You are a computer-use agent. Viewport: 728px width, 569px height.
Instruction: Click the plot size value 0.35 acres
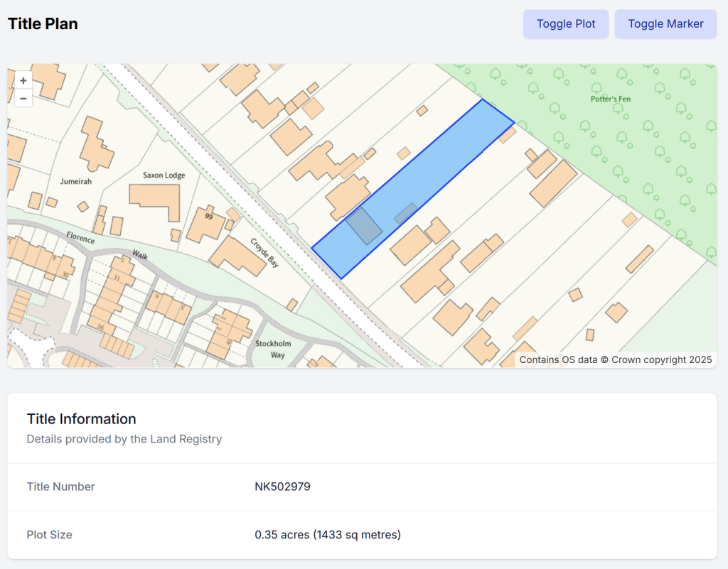pos(328,534)
